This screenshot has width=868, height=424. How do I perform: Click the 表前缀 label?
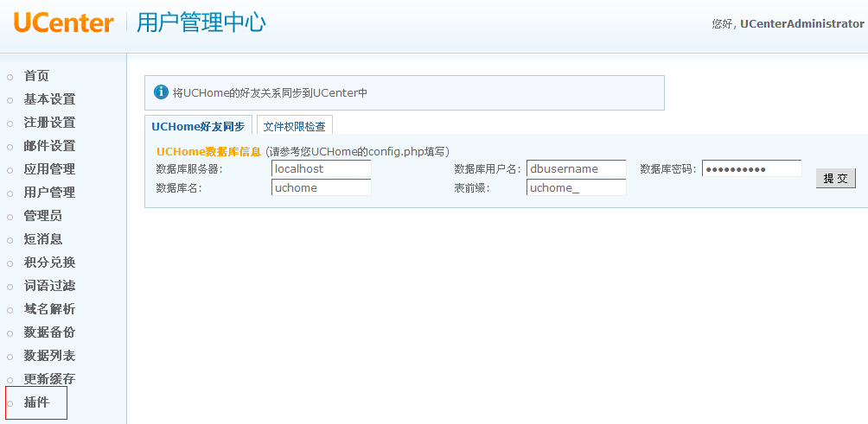point(472,188)
